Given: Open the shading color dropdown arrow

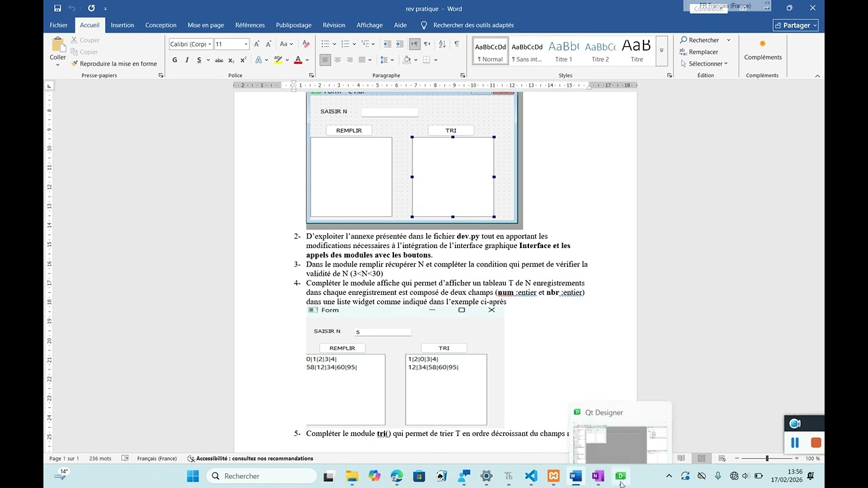Looking at the screenshot, I should tap(416, 60).
